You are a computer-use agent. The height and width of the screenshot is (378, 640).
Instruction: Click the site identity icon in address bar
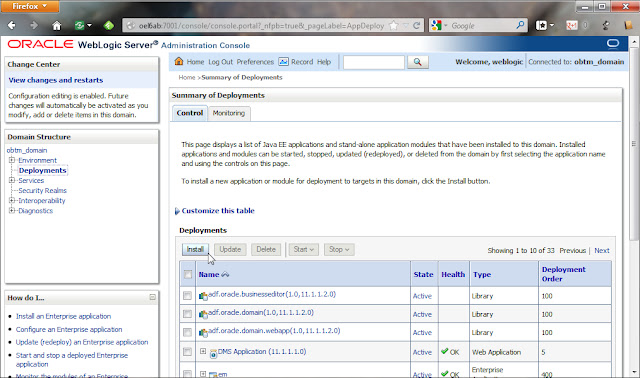pyautogui.click(x=130, y=26)
